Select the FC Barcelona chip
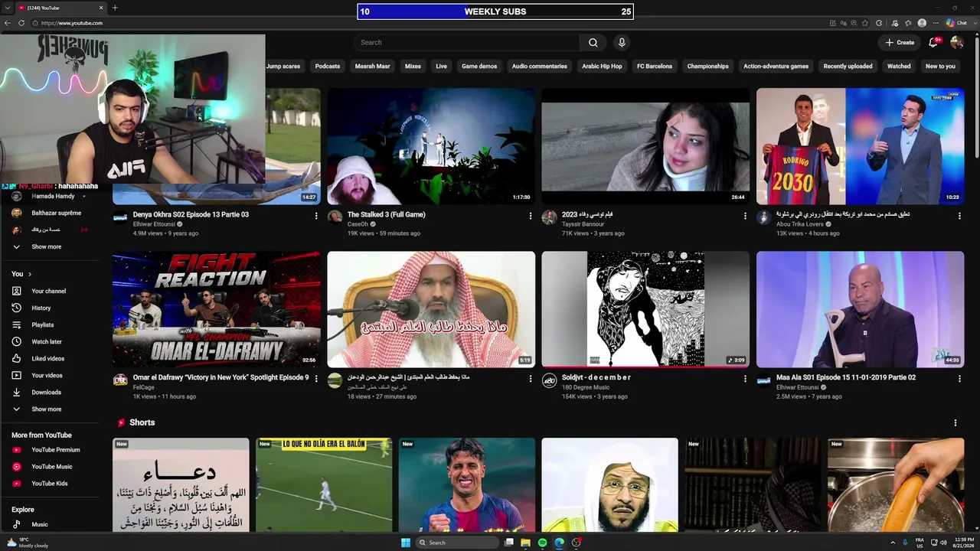 655,67
